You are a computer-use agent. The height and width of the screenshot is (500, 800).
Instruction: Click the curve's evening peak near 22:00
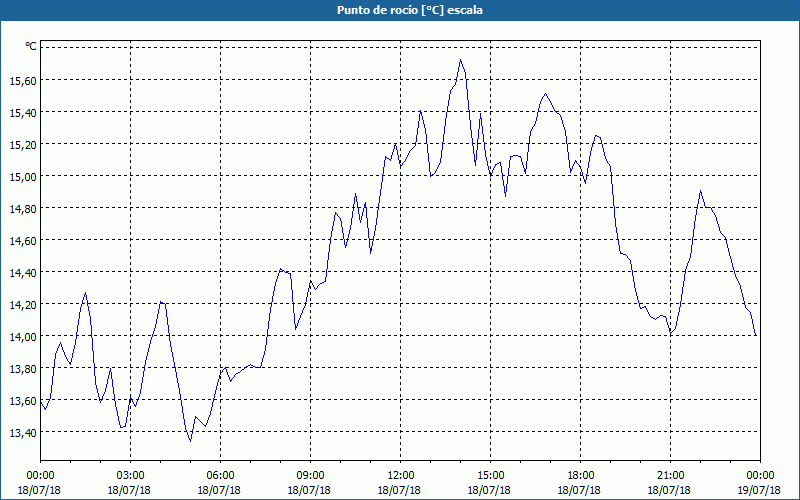tap(701, 191)
